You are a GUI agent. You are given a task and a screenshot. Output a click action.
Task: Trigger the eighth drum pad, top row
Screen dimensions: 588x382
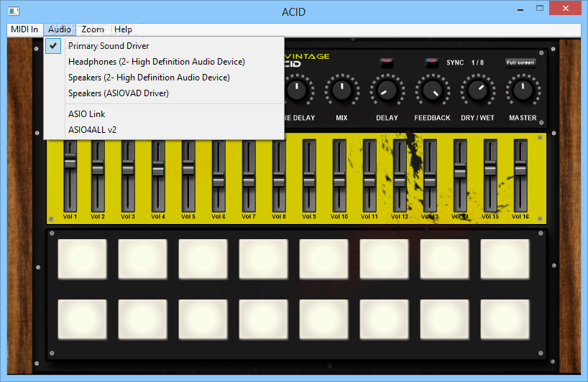click(x=505, y=259)
